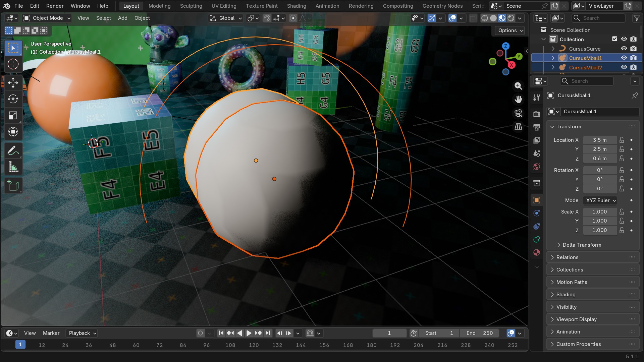The image size is (644, 362).
Task: Open the XYZ Euler rotation mode dropdown
Action: click(601, 200)
